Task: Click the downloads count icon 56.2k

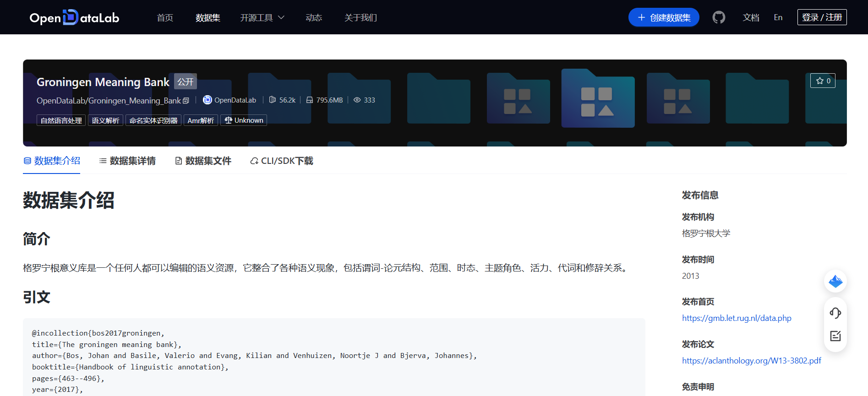Action: click(x=273, y=100)
